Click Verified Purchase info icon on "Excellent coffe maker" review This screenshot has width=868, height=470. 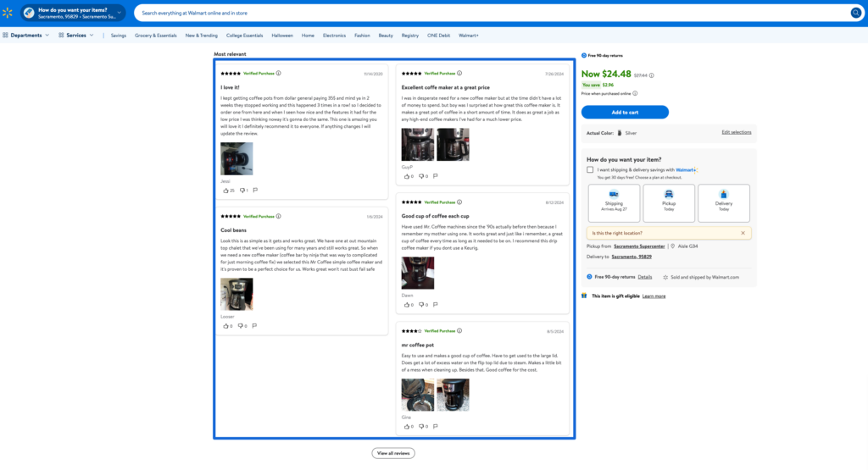[x=459, y=73]
